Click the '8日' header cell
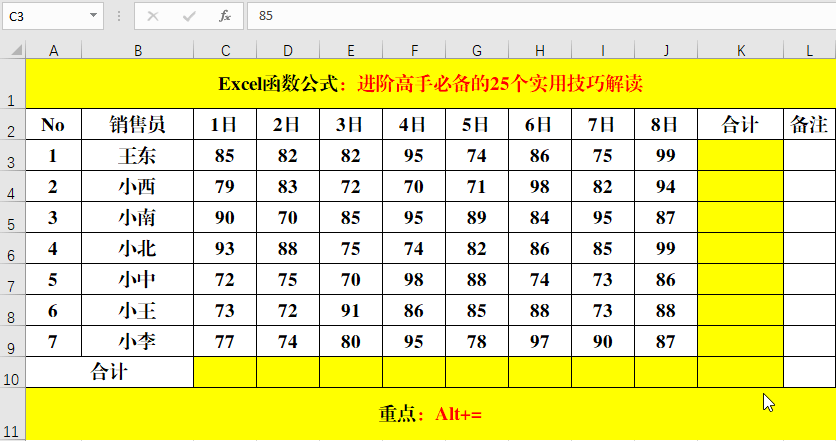The image size is (836, 441). 665,124
